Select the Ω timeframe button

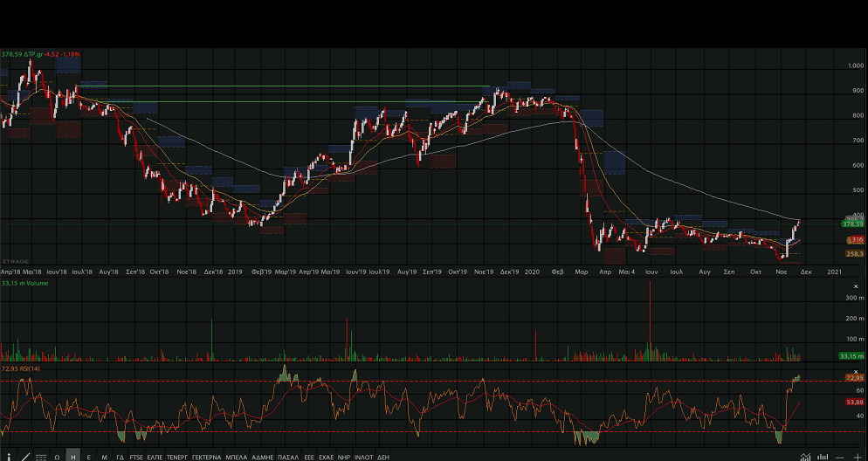pyautogui.click(x=57, y=457)
